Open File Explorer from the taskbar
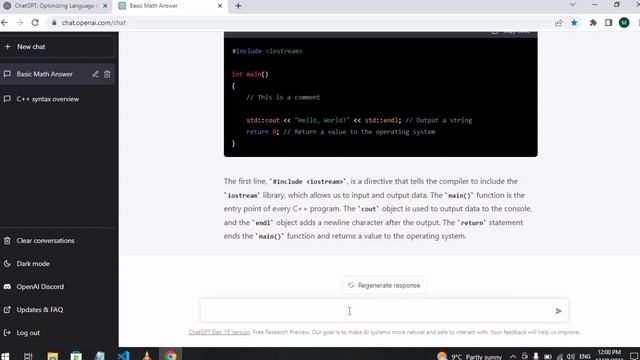Screen dimensions: 640x360 pyautogui.click(x=53, y=356)
